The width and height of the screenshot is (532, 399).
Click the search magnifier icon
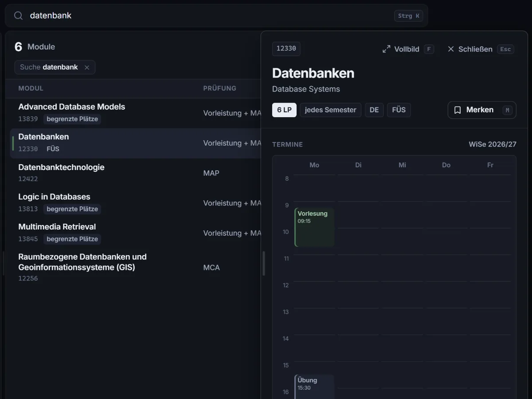pyautogui.click(x=18, y=16)
